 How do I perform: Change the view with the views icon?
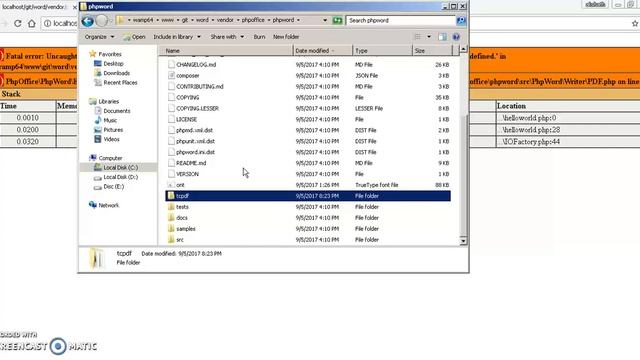[418, 37]
